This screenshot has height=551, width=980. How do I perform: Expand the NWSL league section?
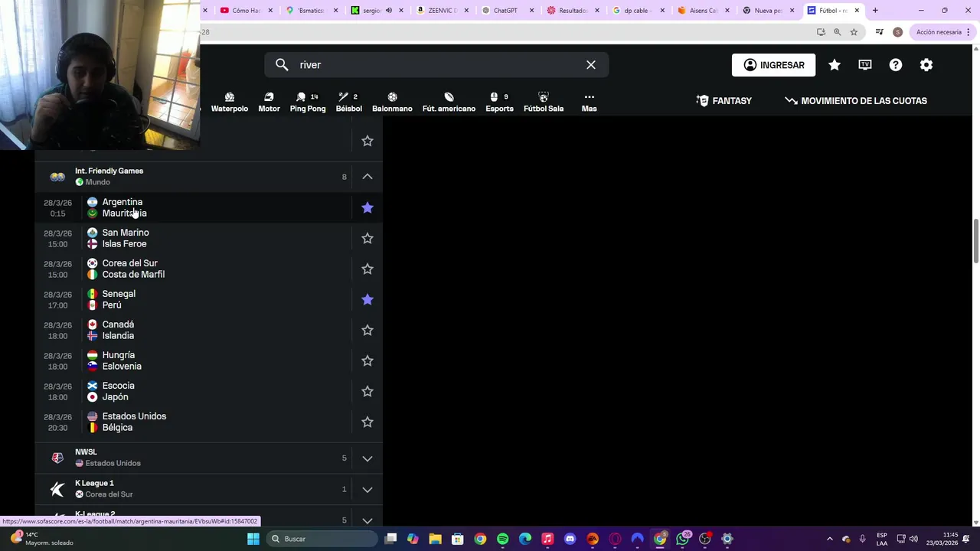coord(367,458)
